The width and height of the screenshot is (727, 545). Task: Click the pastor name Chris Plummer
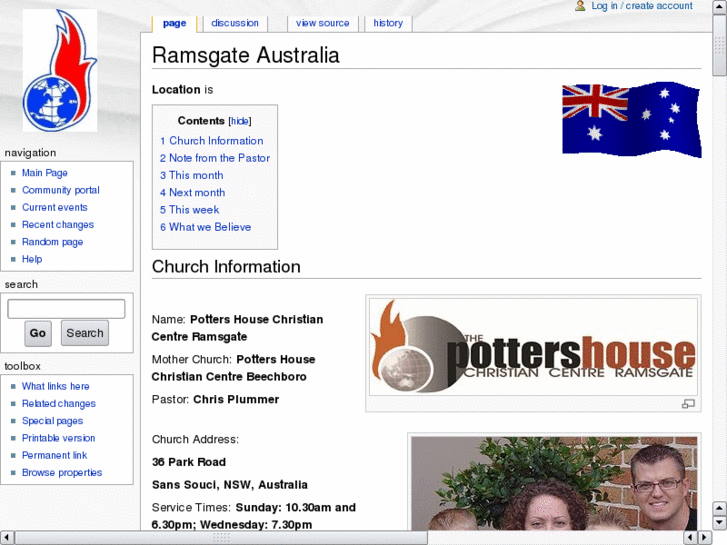[x=236, y=399]
